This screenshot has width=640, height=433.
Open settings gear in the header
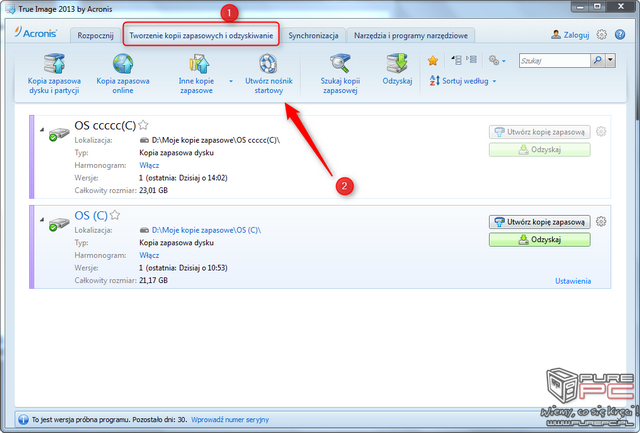click(x=601, y=35)
